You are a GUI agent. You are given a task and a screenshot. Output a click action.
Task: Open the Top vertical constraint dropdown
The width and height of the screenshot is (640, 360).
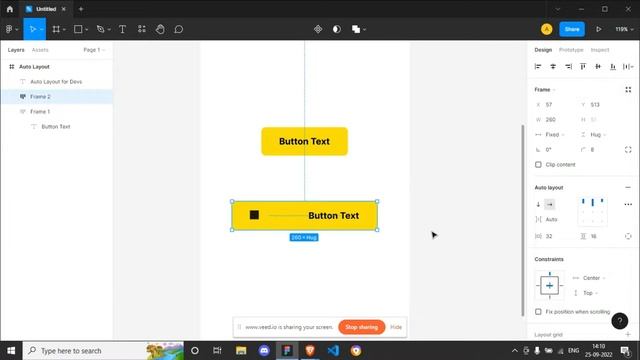(590, 293)
